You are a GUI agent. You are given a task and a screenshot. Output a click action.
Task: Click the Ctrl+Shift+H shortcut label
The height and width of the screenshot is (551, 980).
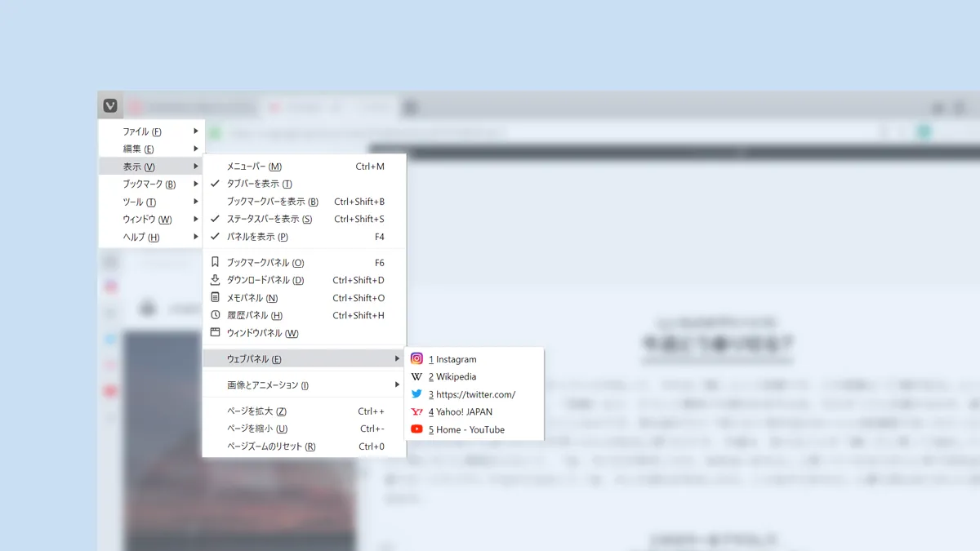[x=359, y=315]
